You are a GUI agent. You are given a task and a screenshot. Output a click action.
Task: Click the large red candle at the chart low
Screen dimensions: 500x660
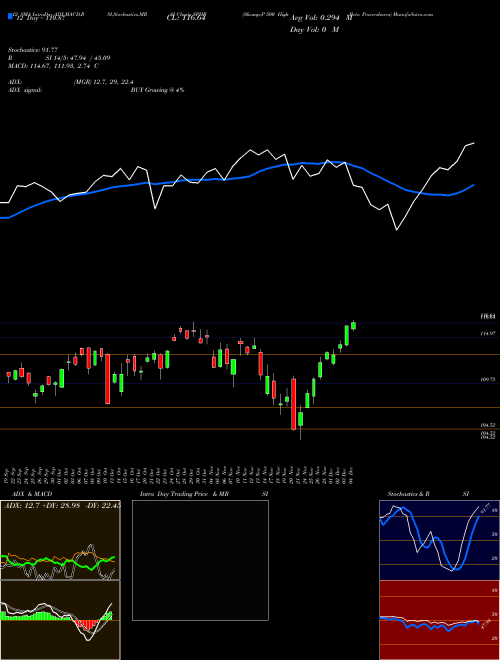pyautogui.click(x=293, y=404)
